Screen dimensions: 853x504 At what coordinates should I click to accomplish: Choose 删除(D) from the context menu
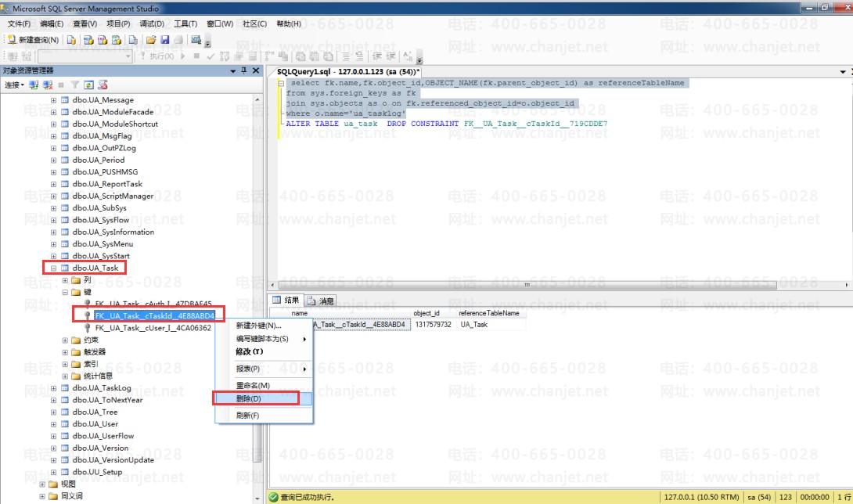pyautogui.click(x=250, y=398)
